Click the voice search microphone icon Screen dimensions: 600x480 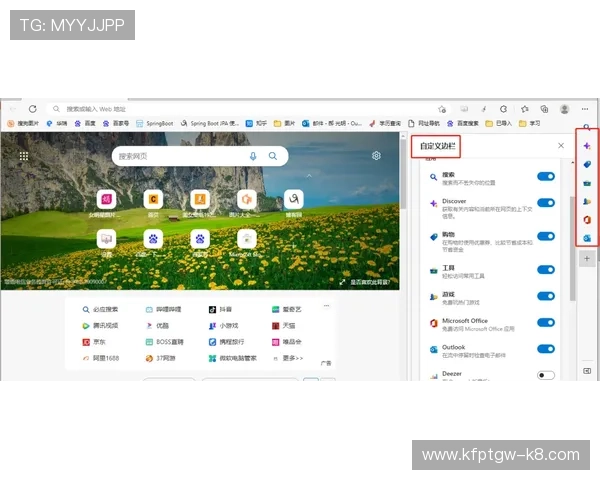pyautogui.click(x=252, y=156)
